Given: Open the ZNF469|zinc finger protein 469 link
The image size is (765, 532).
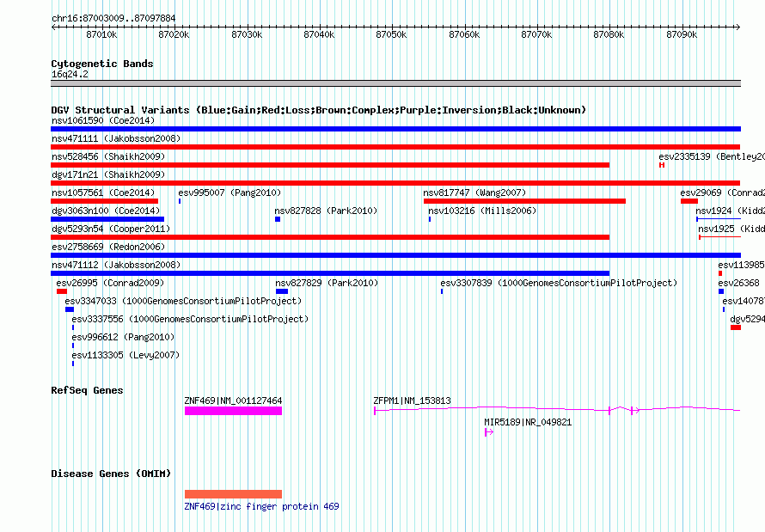Looking at the screenshot, I should tap(261, 506).
